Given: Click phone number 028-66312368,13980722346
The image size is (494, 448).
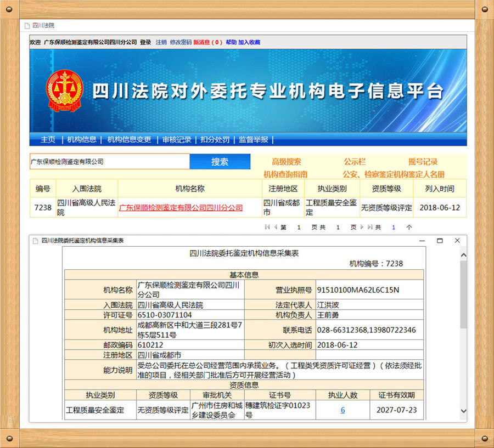Looking at the screenshot, I should [367, 330].
